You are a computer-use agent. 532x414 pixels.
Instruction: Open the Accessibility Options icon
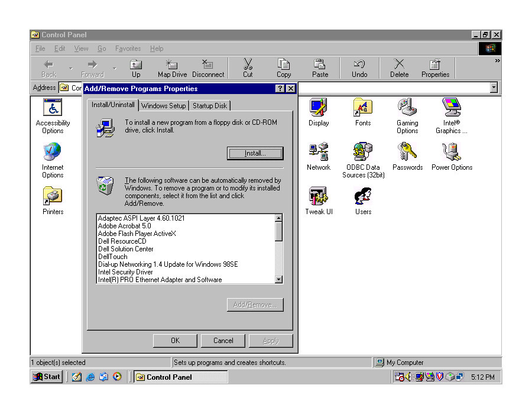tap(53, 116)
